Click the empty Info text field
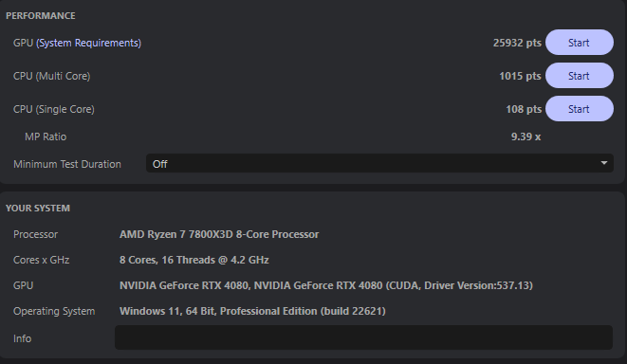This screenshot has width=627, height=364. click(x=363, y=337)
